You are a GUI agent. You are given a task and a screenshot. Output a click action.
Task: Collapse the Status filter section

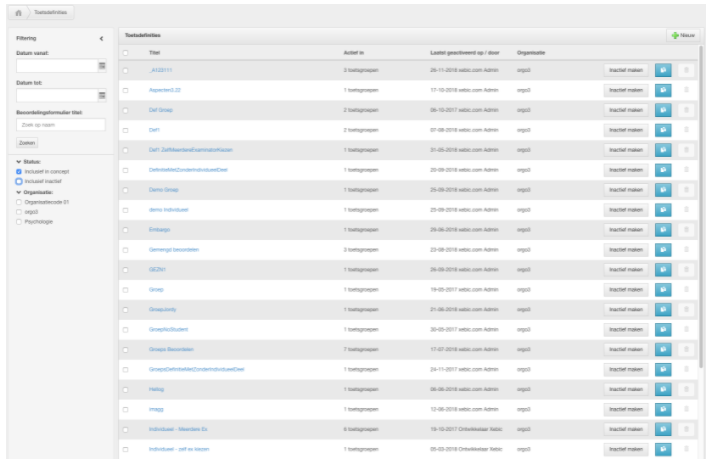pos(19,161)
